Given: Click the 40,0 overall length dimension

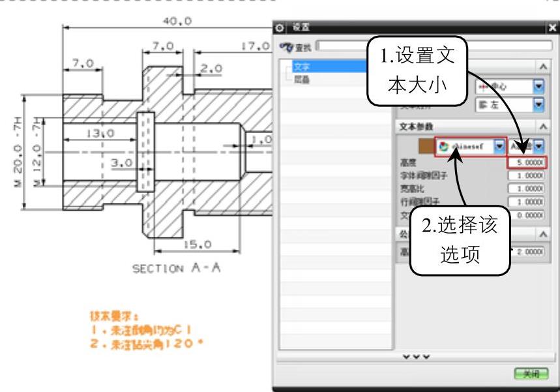Looking at the screenshot, I should tap(177, 21).
